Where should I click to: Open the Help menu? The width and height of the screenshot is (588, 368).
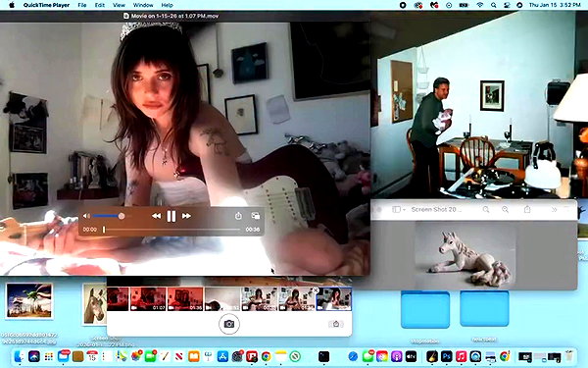167,5
